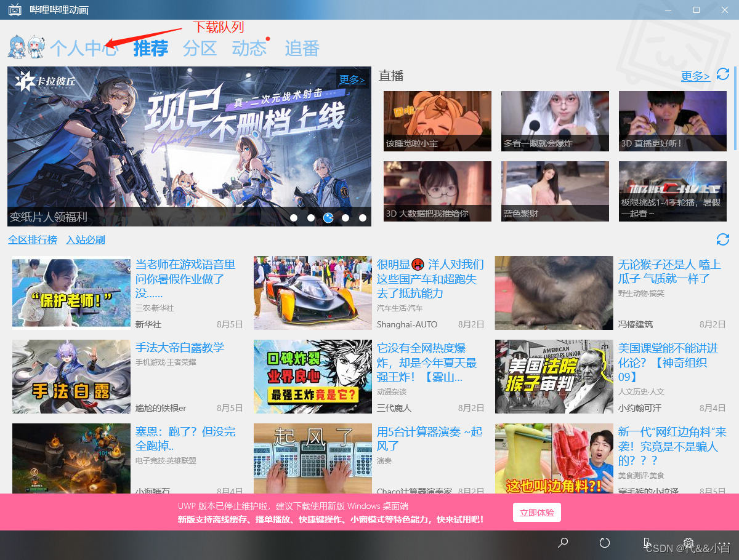
Task: Select the last carousel dot on banner
Action: click(363, 217)
